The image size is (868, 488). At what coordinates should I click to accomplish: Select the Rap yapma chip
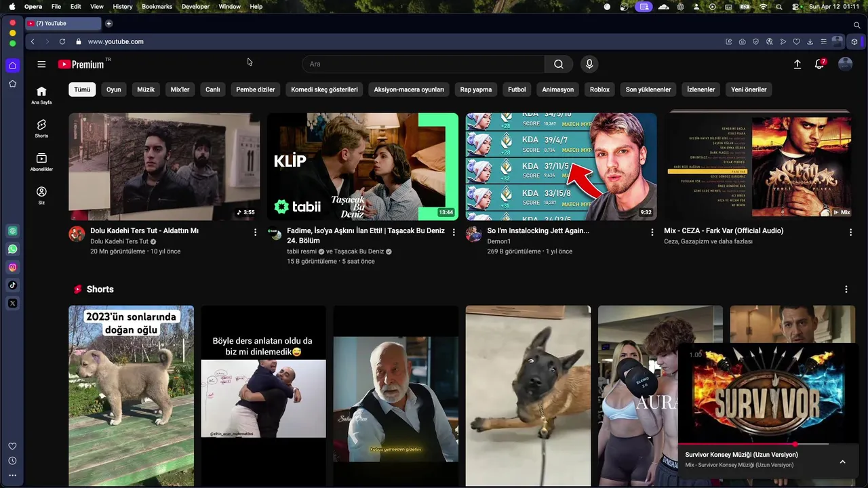click(476, 89)
